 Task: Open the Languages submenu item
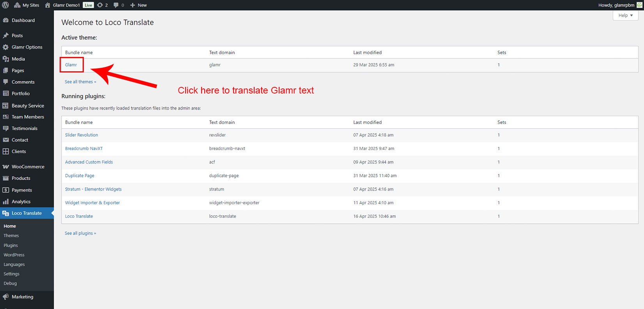(14, 264)
